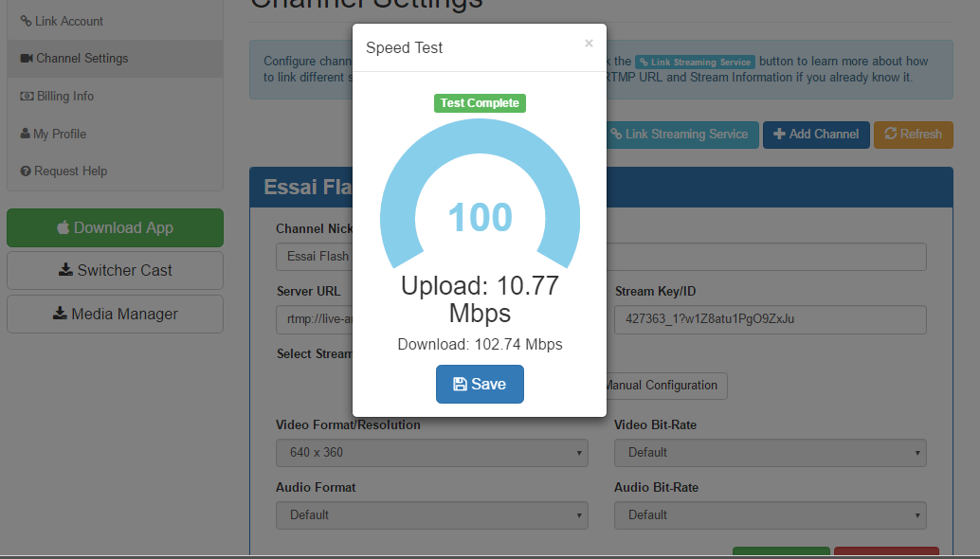Click the Stream Key/ID input field

(x=770, y=319)
